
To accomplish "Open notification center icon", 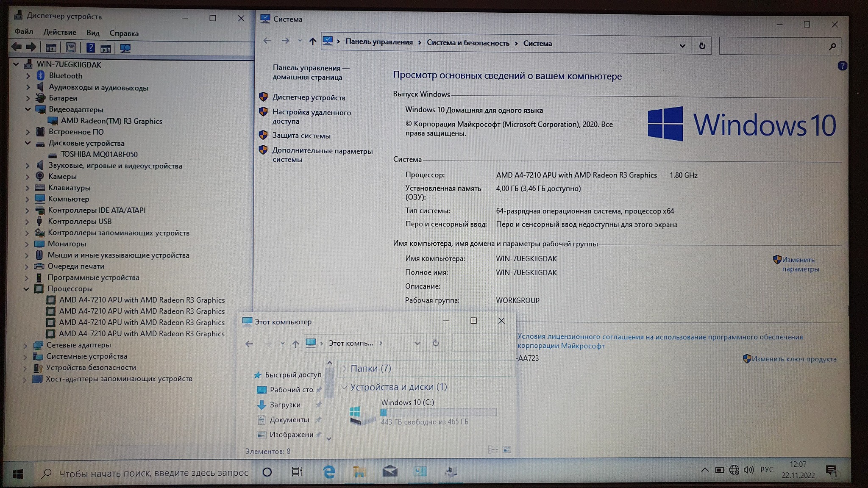I will tap(831, 470).
